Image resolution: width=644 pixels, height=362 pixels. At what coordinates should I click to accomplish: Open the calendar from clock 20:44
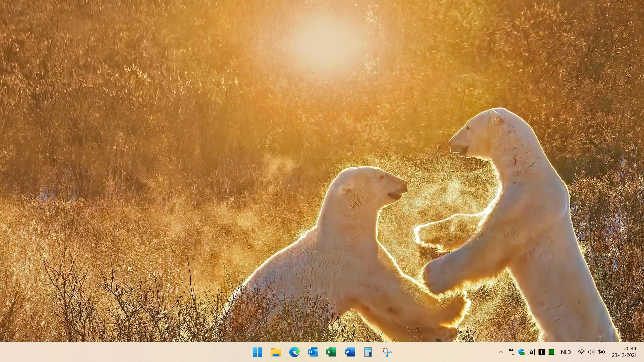click(630, 349)
